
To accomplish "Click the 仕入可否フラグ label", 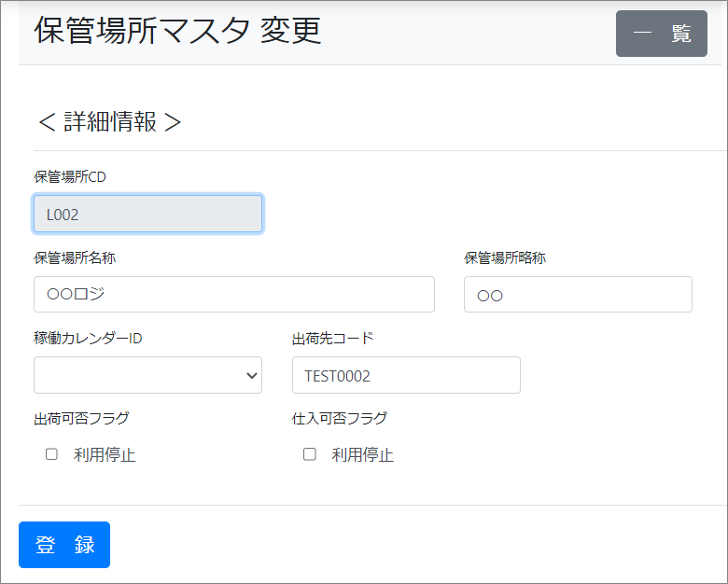I will click(x=340, y=418).
